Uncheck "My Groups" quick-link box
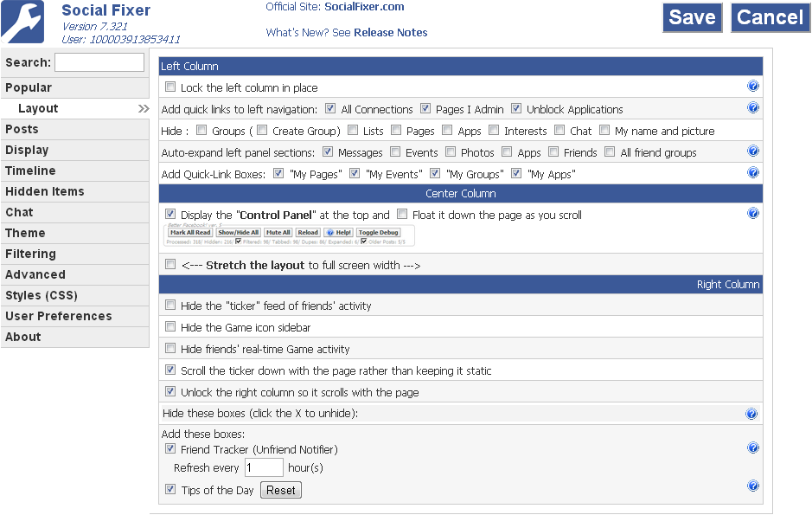Screen dimensions: 812x515 435,173
